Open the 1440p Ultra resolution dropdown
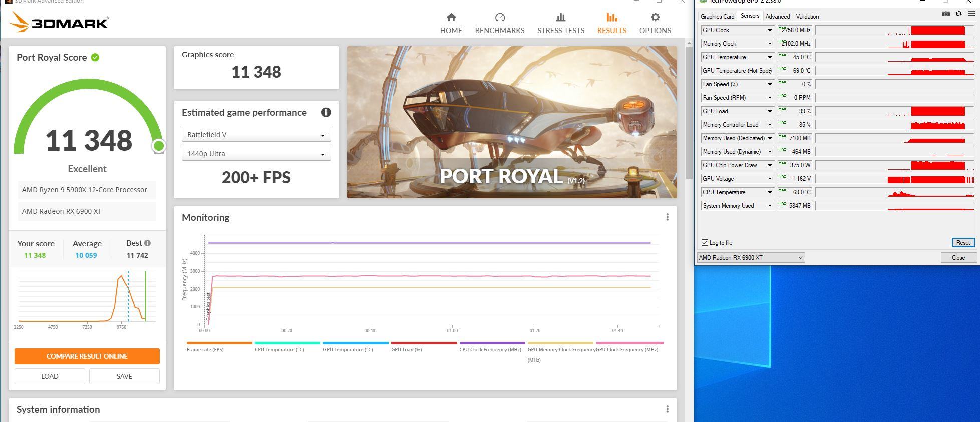This screenshot has width=980, height=422. [x=256, y=154]
